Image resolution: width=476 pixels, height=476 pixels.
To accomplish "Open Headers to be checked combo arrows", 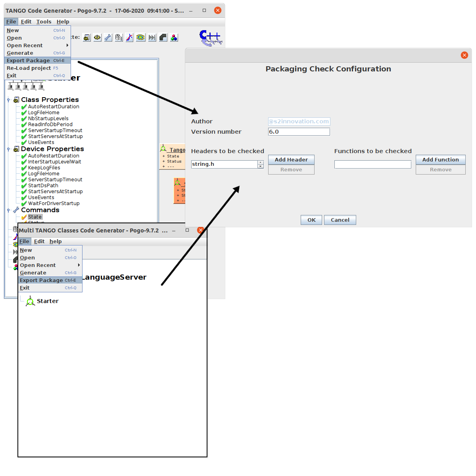I will (x=261, y=164).
